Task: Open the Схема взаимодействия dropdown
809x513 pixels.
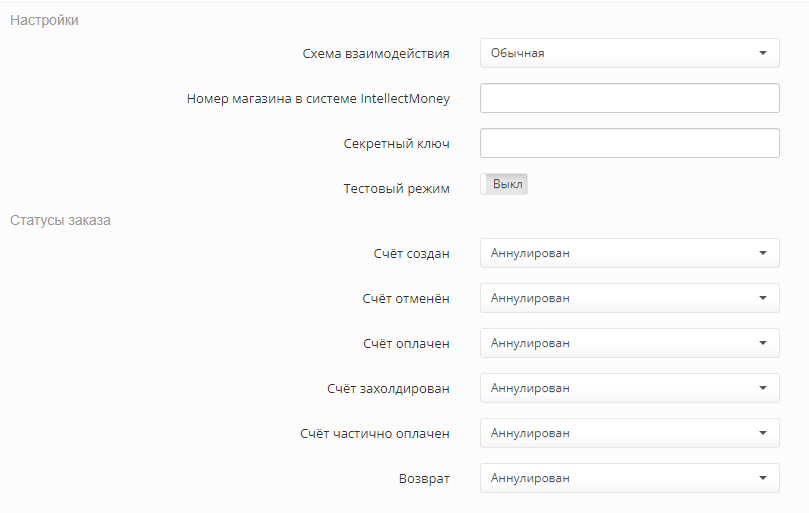Action: point(629,53)
